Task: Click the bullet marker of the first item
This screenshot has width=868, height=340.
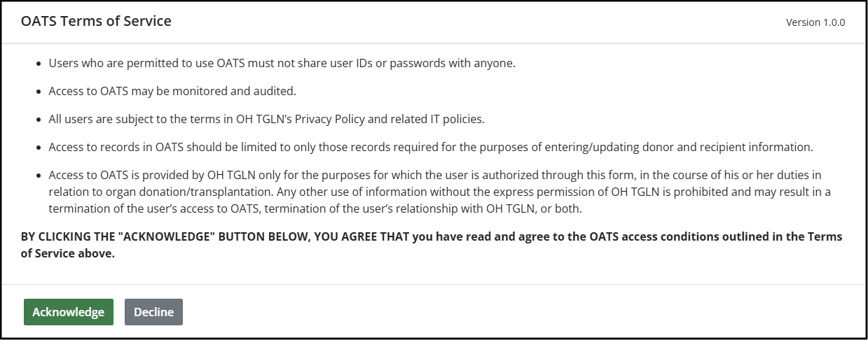Action: (38, 64)
